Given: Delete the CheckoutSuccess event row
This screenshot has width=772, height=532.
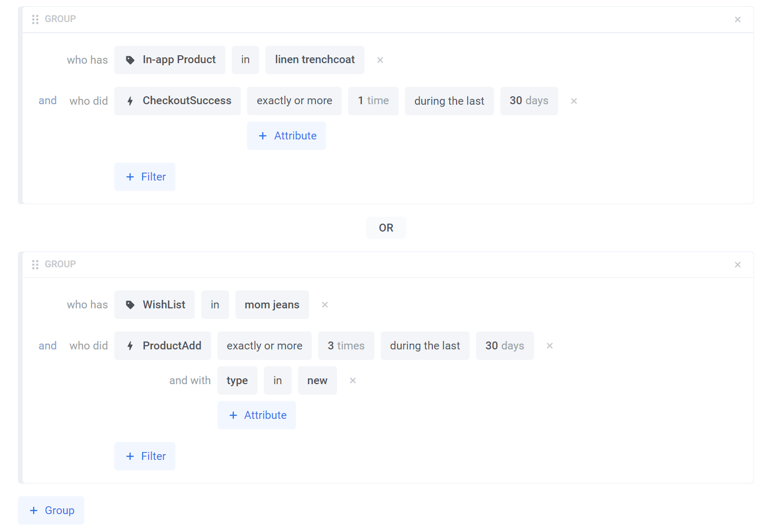Looking at the screenshot, I should pyautogui.click(x=573, y=101).
